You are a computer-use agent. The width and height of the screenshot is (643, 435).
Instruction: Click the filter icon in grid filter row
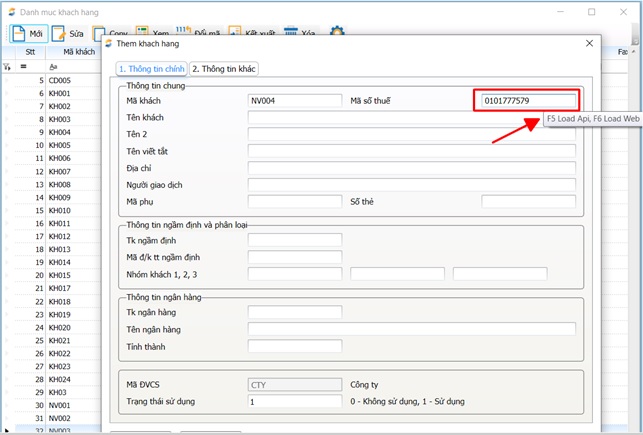pos(7,66)
